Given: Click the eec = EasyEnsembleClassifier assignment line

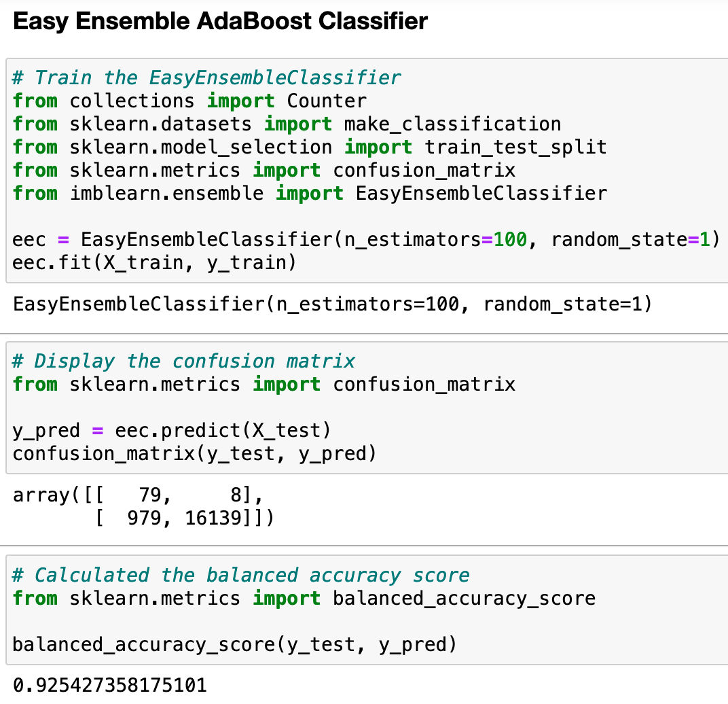Looking at the screenshot, I should [x=366, y=240].
